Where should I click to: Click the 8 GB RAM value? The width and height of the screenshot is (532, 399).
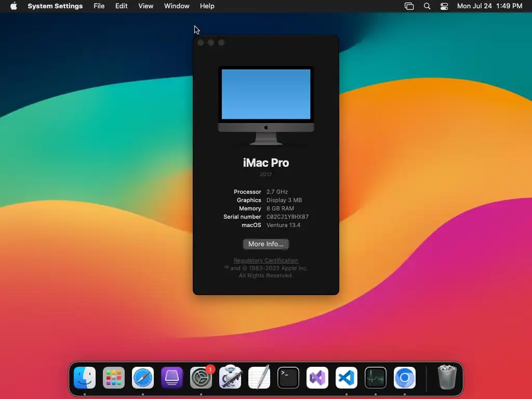coord(280,208)
